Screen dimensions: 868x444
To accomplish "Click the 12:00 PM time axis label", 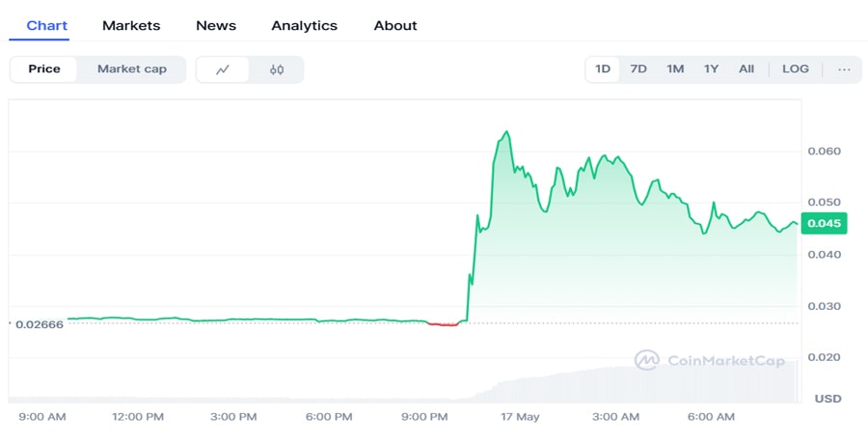I will pos(138,417).
